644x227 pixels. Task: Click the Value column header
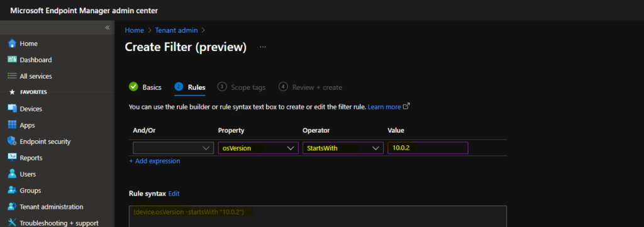point(396,130)
